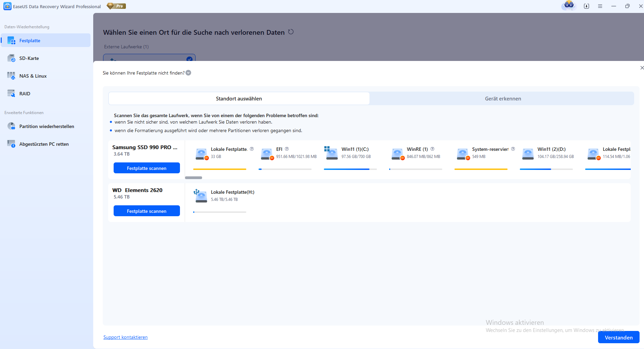
Task: Switch to Standort auswählen tab
Action: [239, 99]
